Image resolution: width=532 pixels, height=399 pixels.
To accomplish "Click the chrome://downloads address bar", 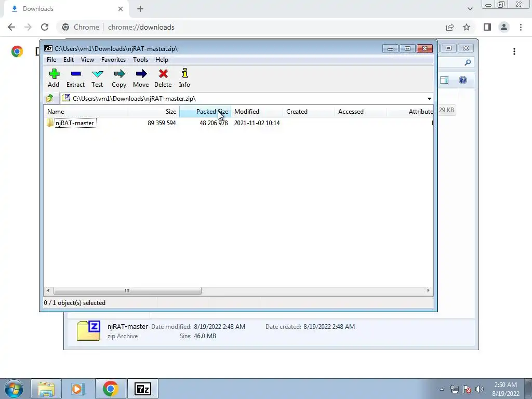I will pyautogui.click(x=249, y=27).
